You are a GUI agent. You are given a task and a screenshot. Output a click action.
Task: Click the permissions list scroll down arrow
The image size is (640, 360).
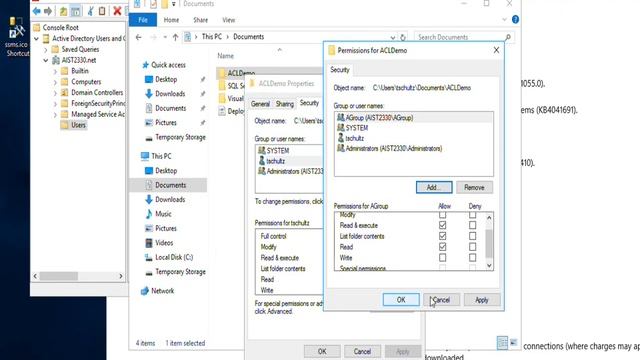[489, 266]
